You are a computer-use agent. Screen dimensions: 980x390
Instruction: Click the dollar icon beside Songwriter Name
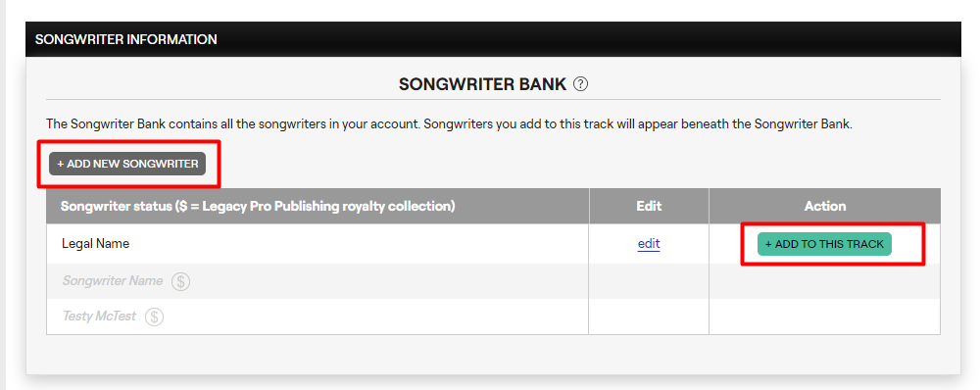180,281
